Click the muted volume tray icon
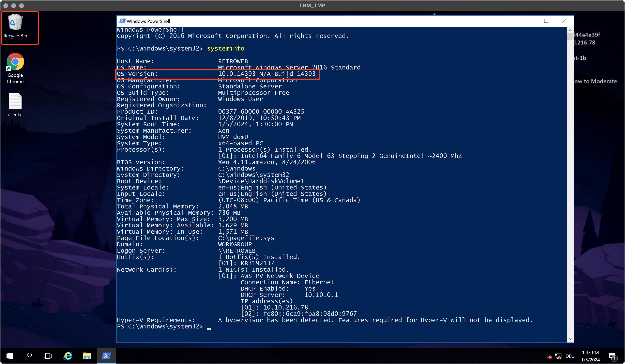Screen dimensions: 625x364 point(548,356)
